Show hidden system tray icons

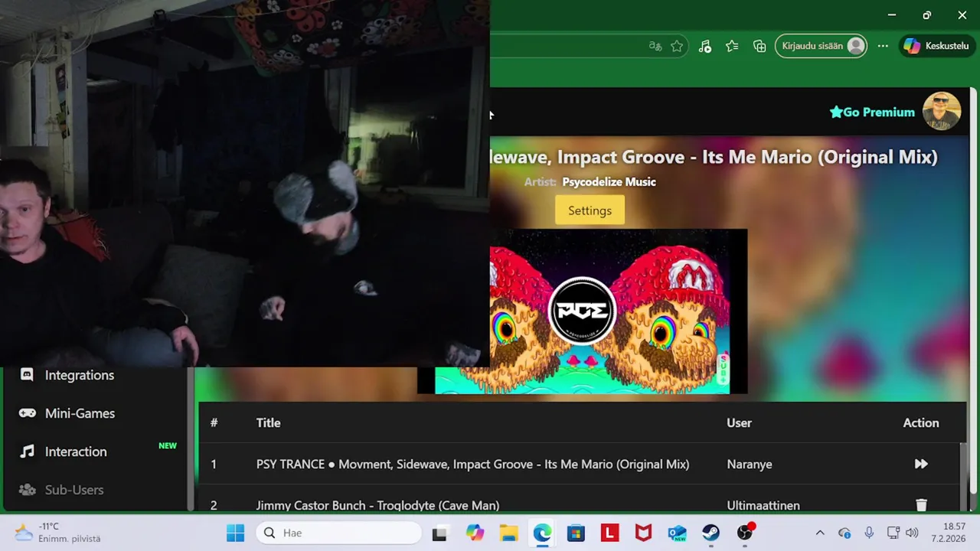pyautogui.click(x=820, y=533)
